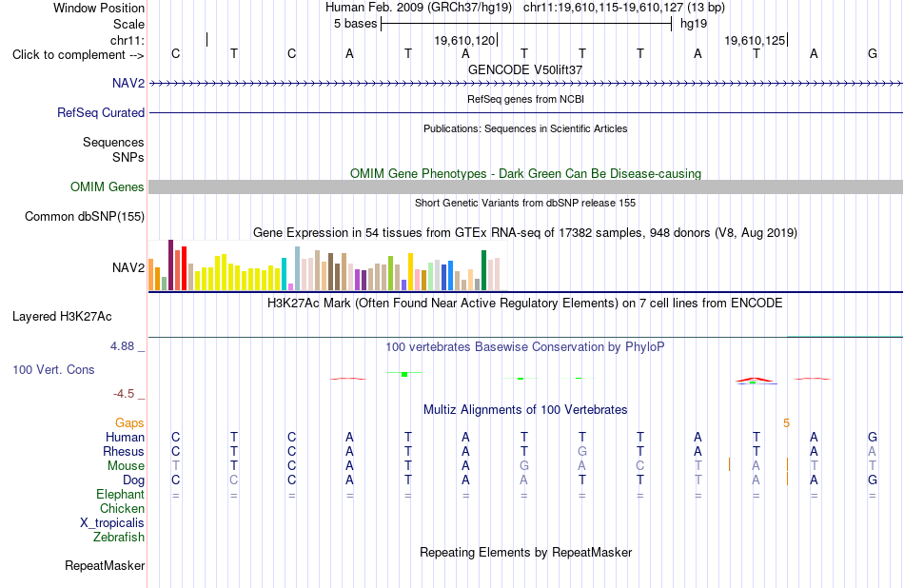Click the "Window Position" label
This screenshot has width=904, height=588.
click(x=99, y=8)
